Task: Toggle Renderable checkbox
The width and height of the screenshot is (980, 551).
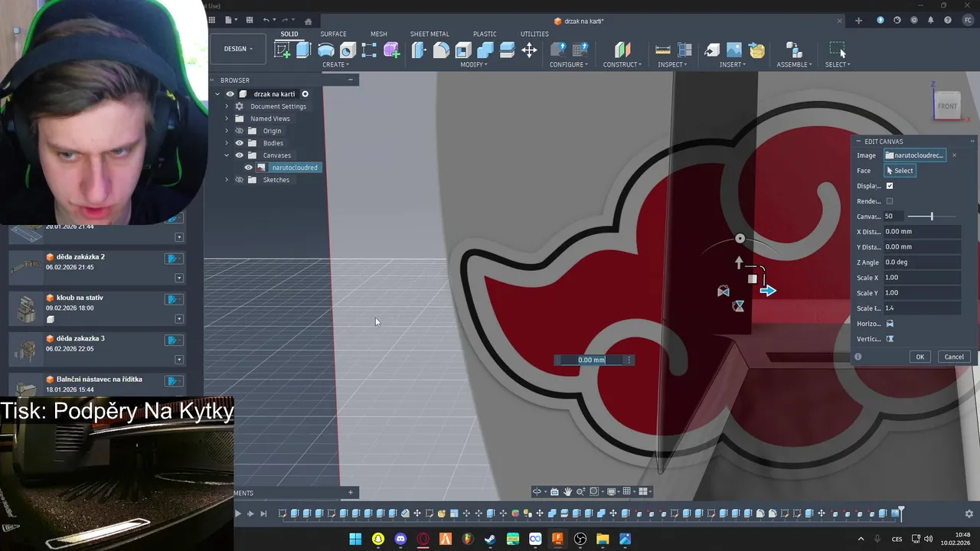Action: click(890, 201)
